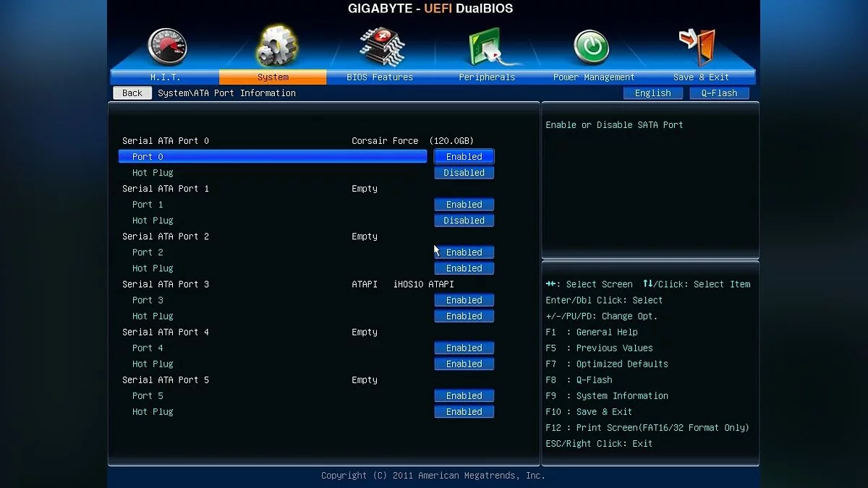Select the highlighted Port 0 row
868x488 pixels.
point(273,157)
